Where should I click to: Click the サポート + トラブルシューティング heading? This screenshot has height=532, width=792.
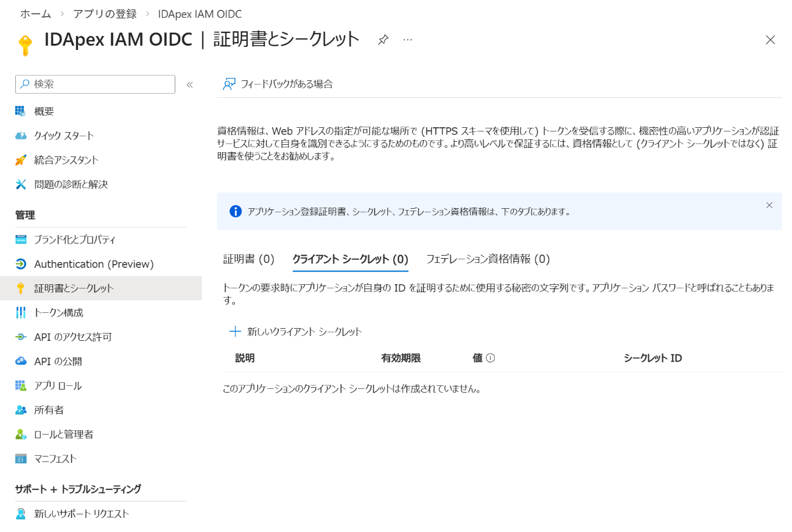coord(78,489)
